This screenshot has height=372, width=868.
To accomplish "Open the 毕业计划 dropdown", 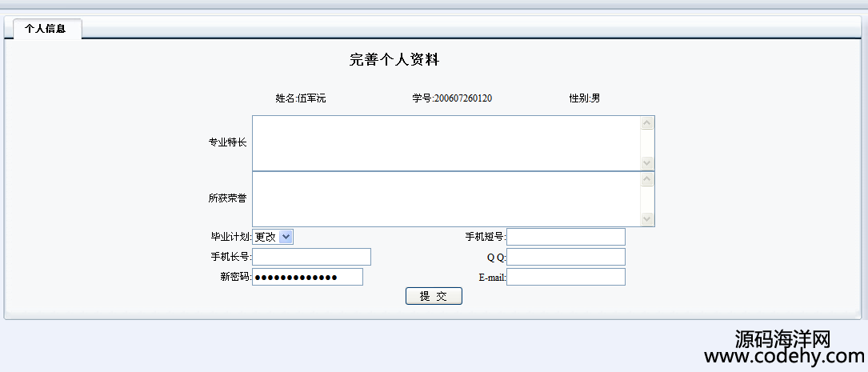I will [x=273, y=237].
